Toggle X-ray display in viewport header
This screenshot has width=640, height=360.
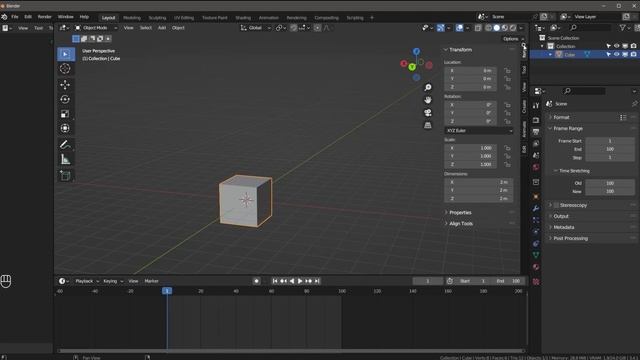pos(478,28)
